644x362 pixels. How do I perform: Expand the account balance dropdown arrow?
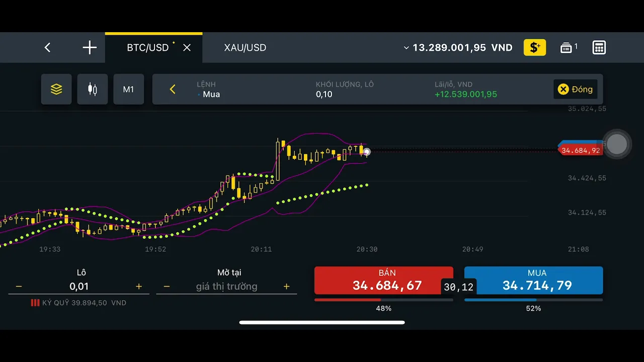pos(406,48)
